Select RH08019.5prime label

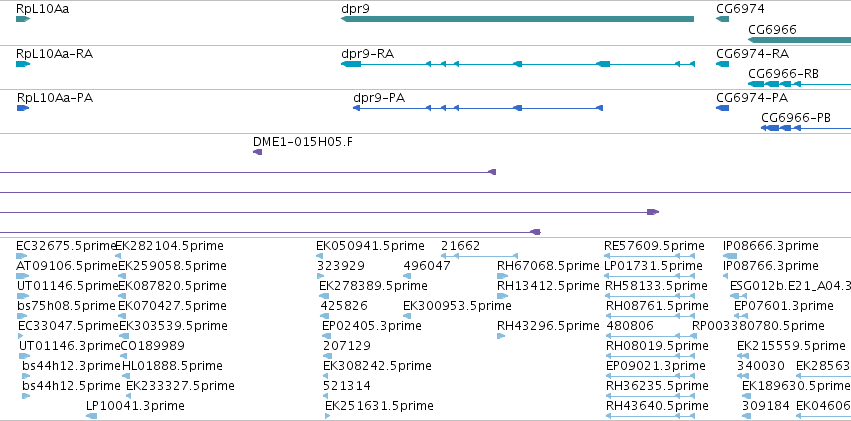[x=657, y=346]
